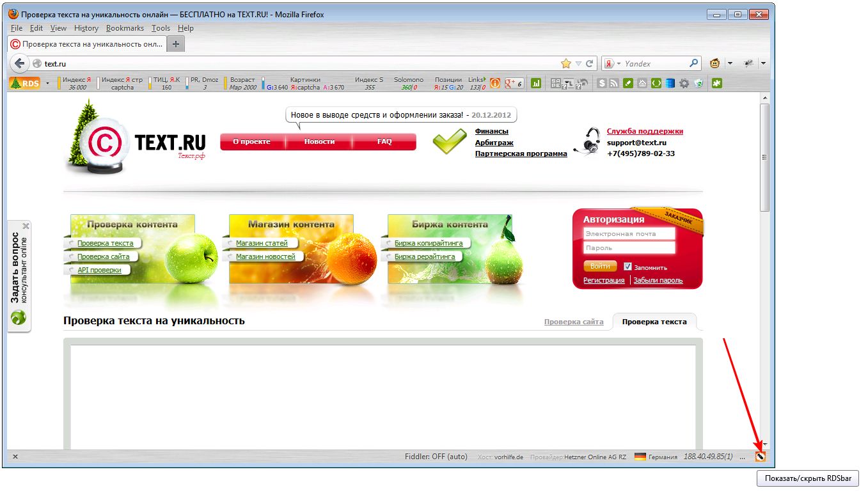Image resolution: width=868 pixels, height=495 pixels.
Task: Click the blue database icon
Action: click(670, 83)
